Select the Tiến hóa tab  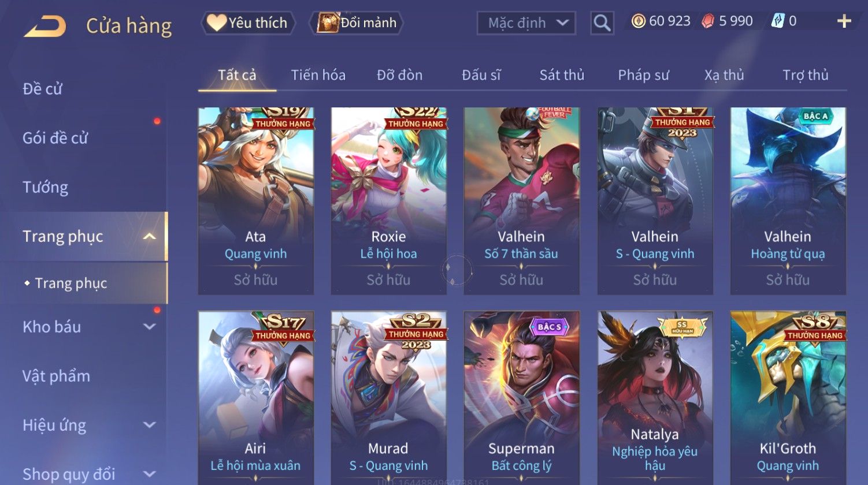(318, 75)
